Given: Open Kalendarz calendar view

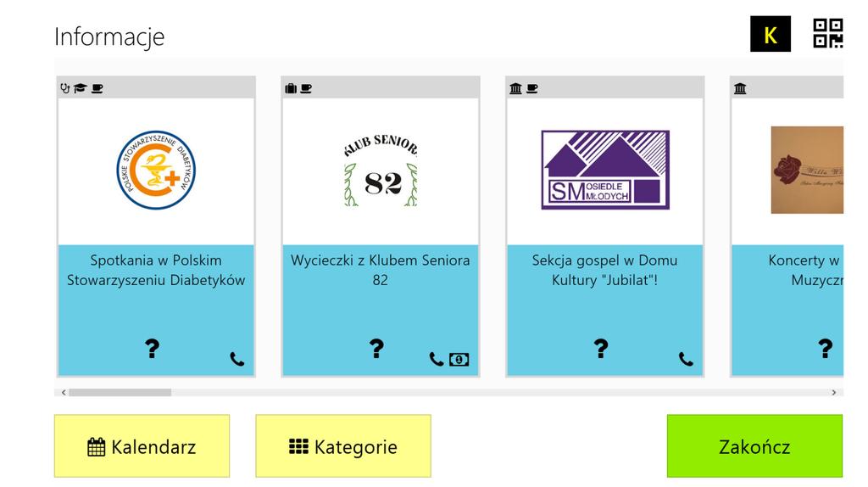Looking at the screenshot, I should coord(142,446).
